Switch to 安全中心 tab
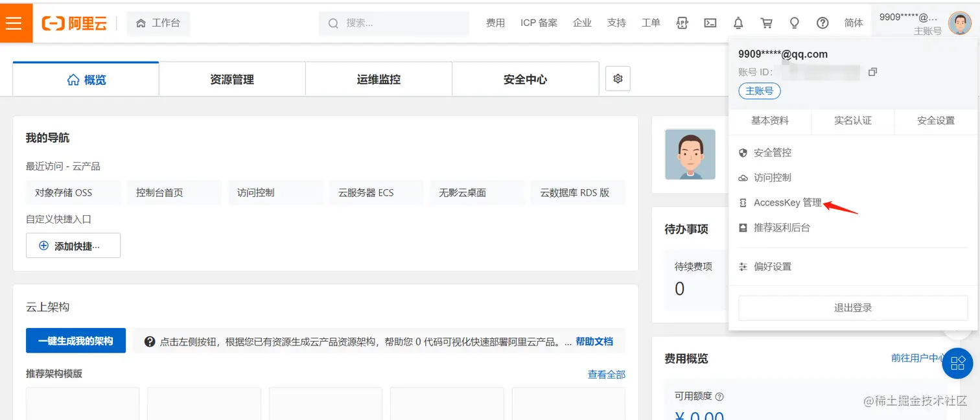Image resolution: width=980 pixels, height=420 pixels. pos(525,79)
